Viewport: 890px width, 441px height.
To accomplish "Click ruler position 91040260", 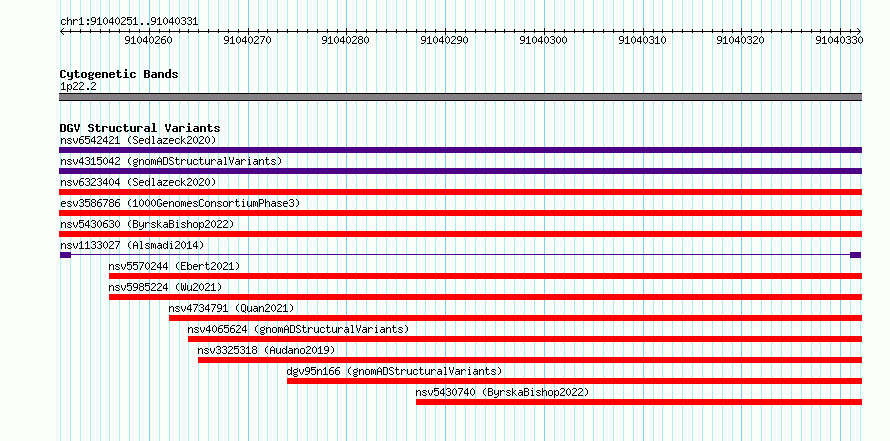I will 148,40.
